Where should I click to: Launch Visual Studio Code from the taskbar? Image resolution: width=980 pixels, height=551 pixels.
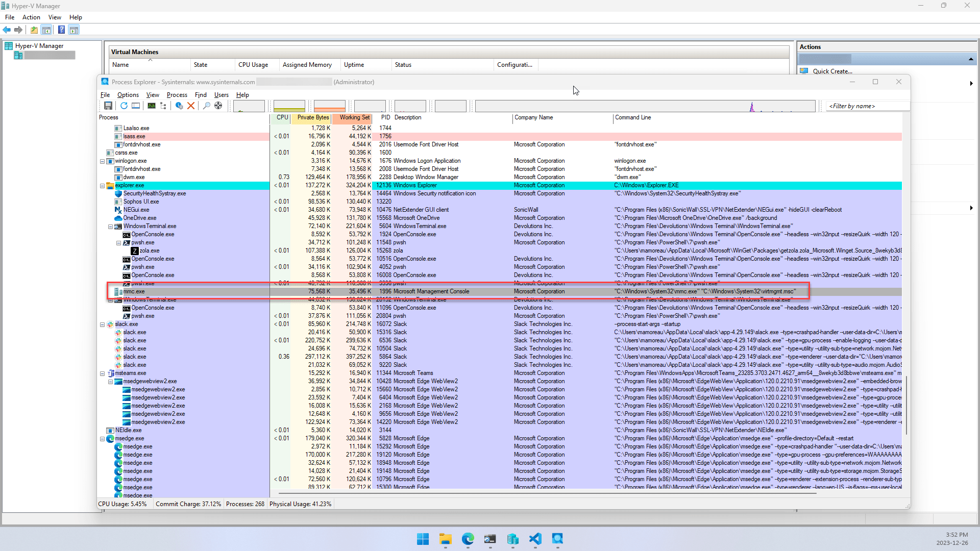[x=535, y=539]
